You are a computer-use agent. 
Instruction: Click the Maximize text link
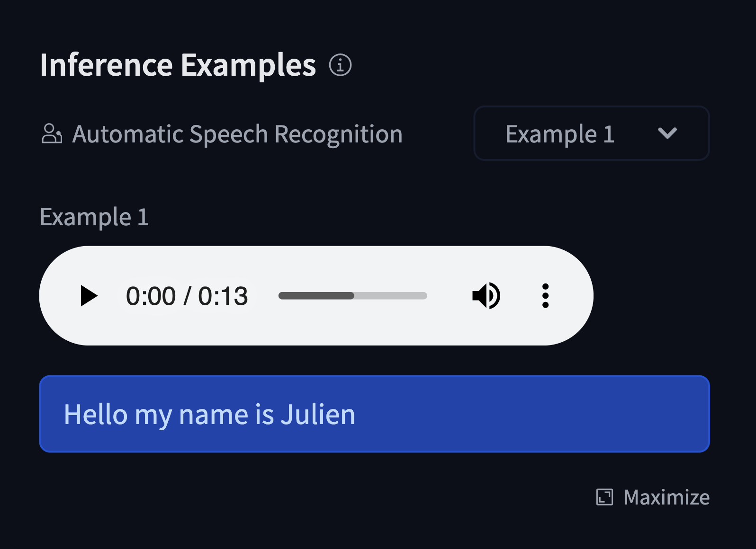[666, 497]
